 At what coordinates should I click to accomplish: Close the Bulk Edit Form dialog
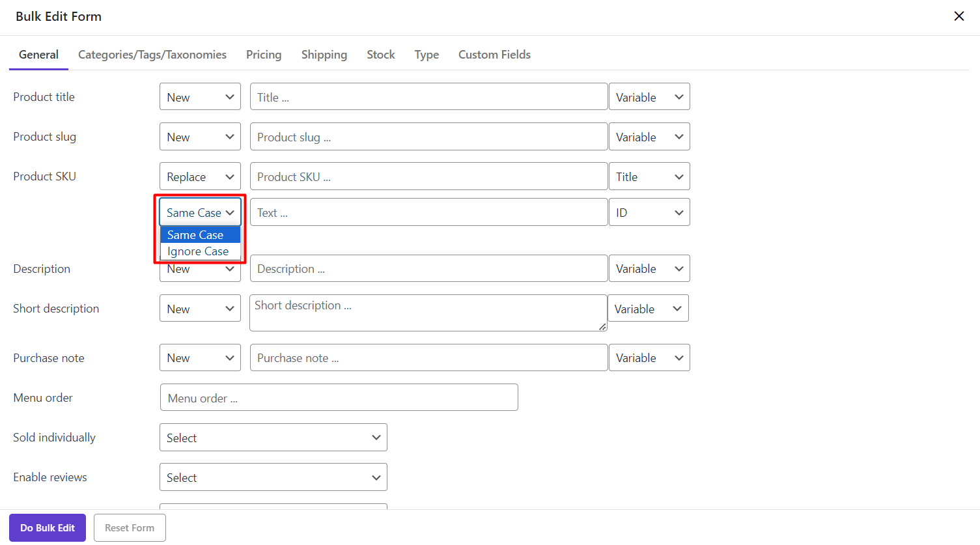[x=959, y=16]
